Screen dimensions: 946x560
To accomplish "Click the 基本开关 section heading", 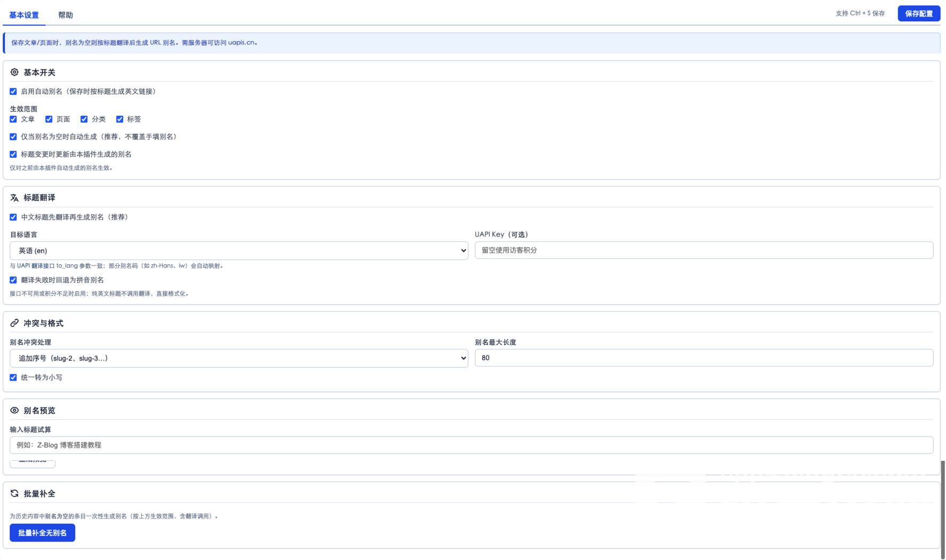I will [x=39, y=72].
